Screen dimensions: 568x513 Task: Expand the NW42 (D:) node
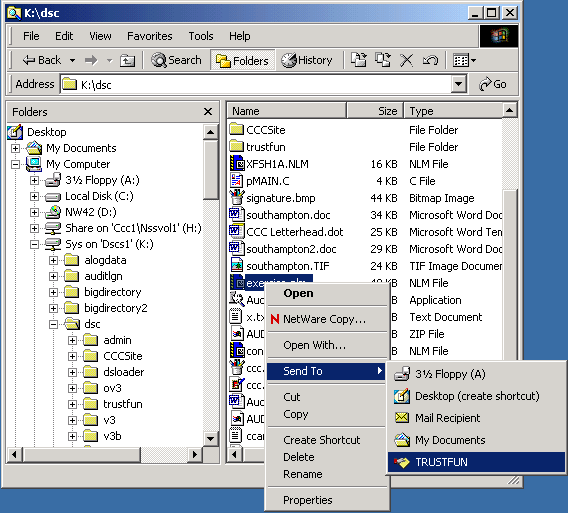pos(34,212)
